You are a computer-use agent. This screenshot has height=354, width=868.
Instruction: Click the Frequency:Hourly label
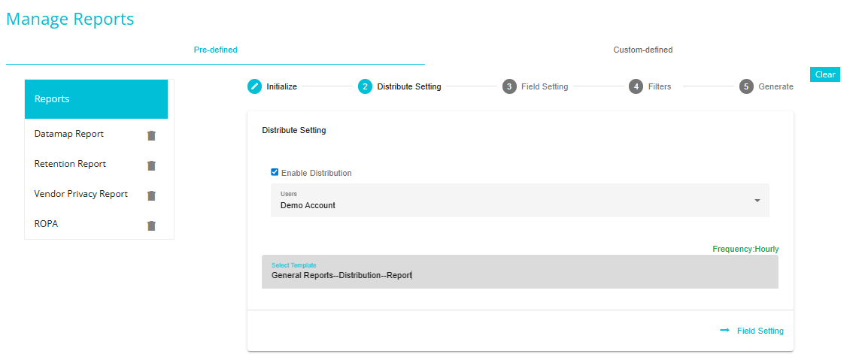745,249
